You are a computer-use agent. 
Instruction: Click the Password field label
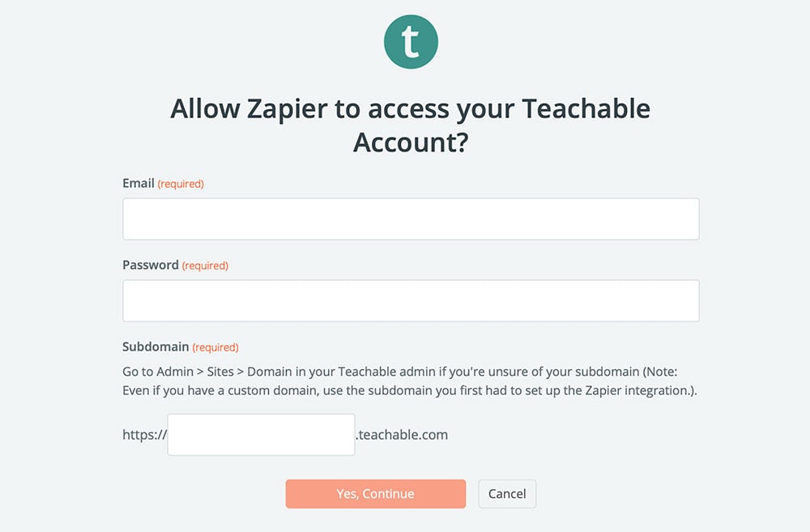click(x=151, y=265)
